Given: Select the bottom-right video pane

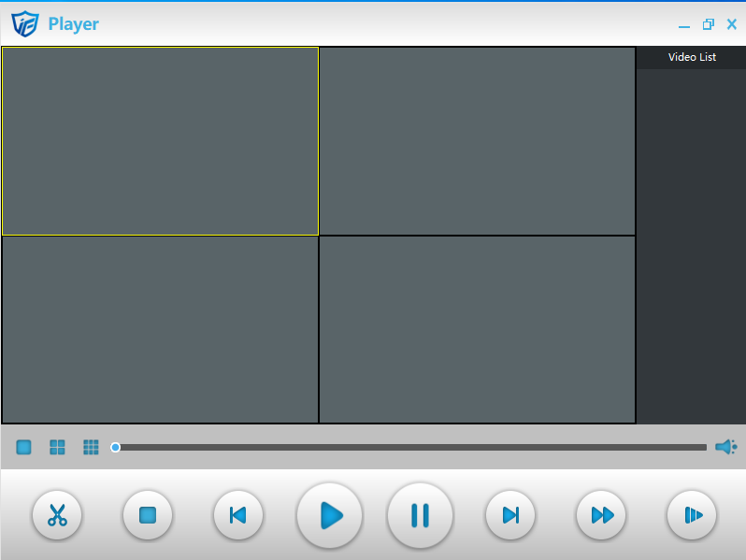Looking at the screenshot, I should pyautogui.click(x=477, y=329).
